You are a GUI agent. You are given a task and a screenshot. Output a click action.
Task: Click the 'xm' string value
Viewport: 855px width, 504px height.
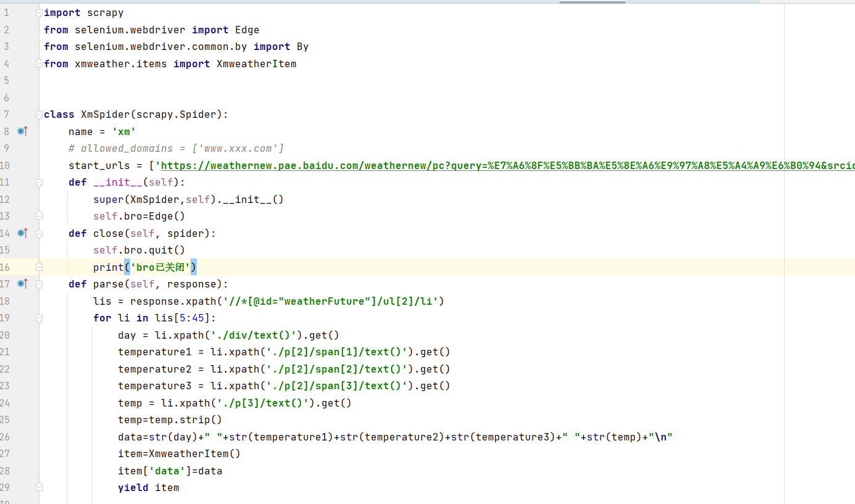pos(124,131)
